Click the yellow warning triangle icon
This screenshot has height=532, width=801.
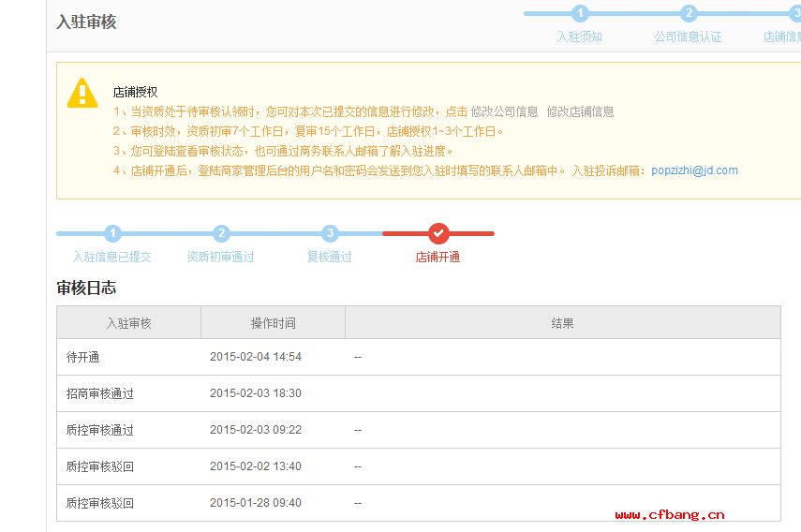[82, 93]
